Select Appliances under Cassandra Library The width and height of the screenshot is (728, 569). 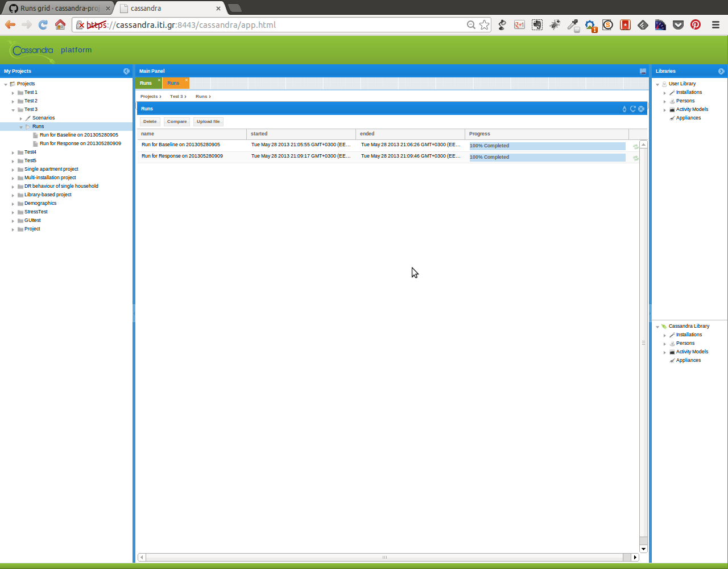tap(688, 361)
